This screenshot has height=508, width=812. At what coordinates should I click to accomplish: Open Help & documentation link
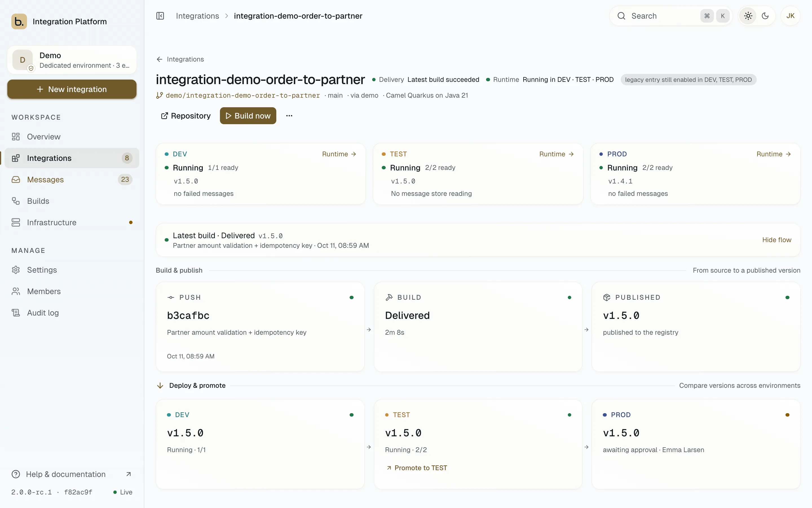72,474
